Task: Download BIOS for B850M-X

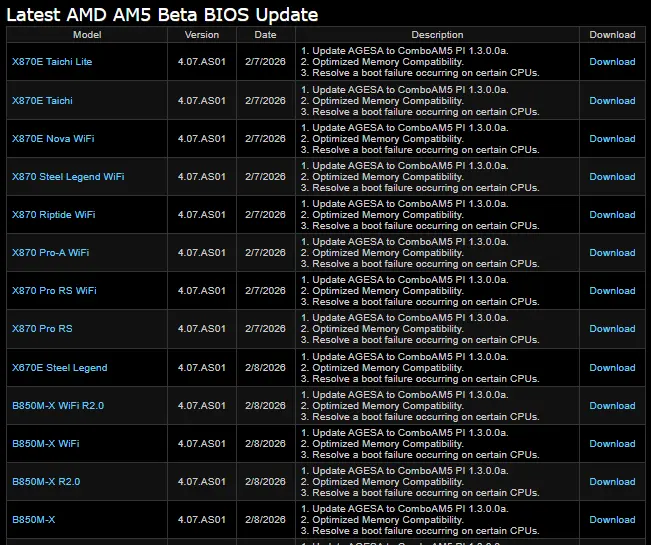Action: click(612, 520)
